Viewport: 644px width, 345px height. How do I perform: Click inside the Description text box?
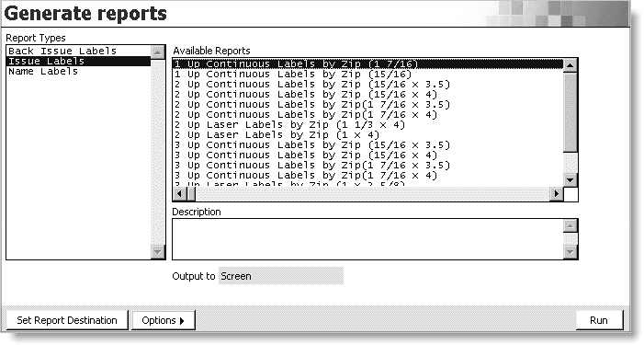tap(368, 239)
